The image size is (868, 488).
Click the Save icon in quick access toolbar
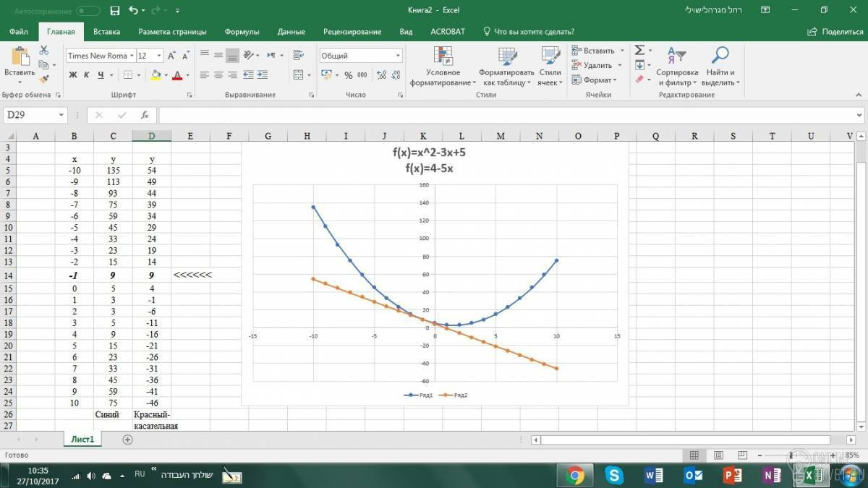[114, 11]
